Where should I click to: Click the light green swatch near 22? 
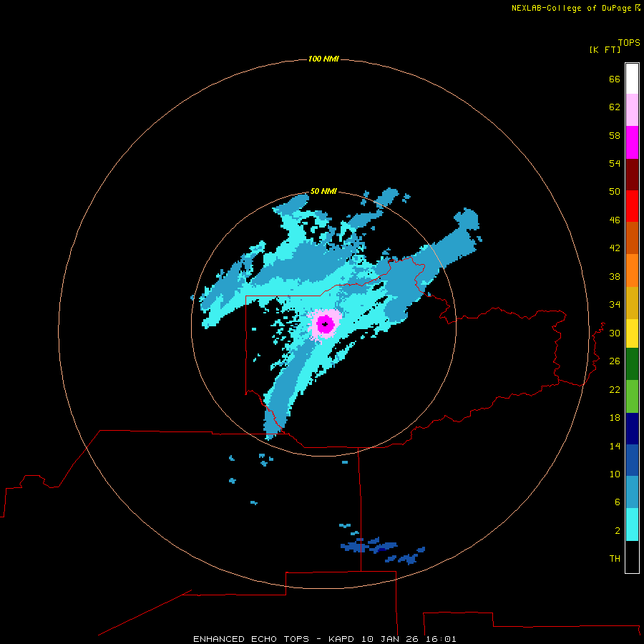click(x=632, y=396)
